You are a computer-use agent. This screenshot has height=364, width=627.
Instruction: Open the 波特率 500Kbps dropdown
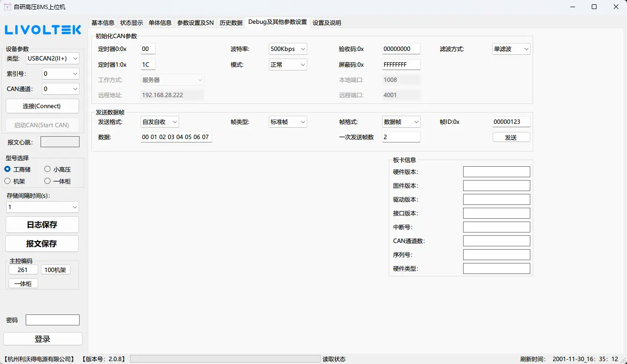[x=288, y=49]
